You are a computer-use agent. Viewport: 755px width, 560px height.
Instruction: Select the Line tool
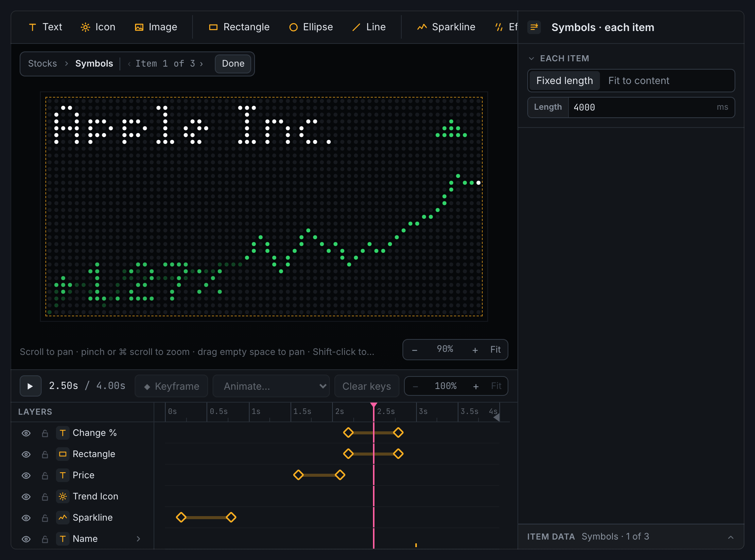point(369,27)
